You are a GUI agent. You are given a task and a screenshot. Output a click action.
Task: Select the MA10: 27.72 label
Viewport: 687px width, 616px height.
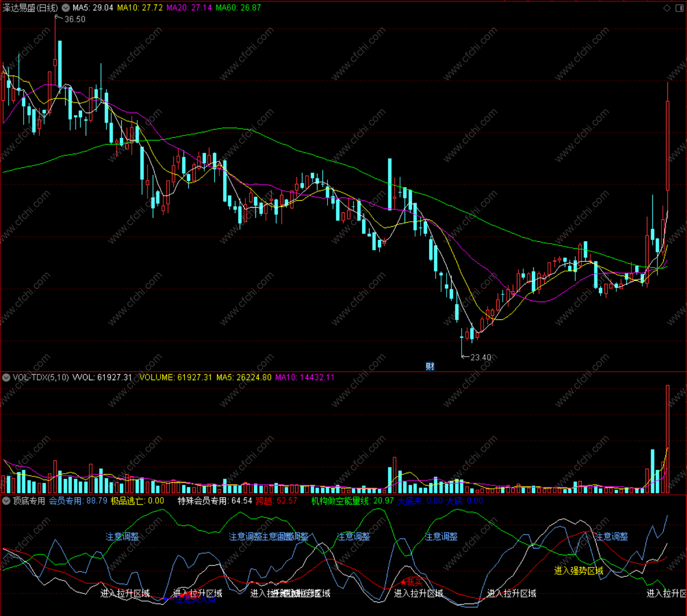coord(140,8)
